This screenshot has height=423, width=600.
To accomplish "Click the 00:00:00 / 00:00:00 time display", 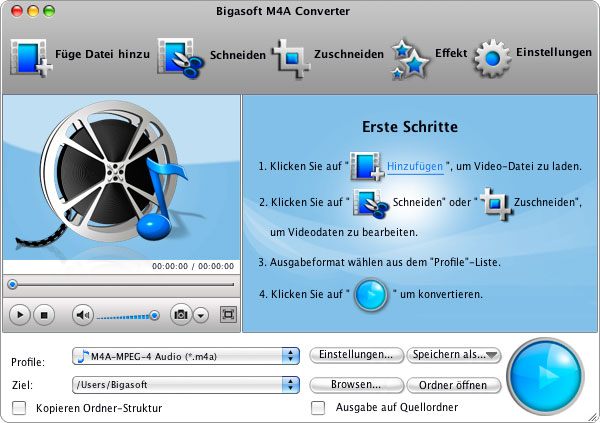I will click(x=193, y=266).
